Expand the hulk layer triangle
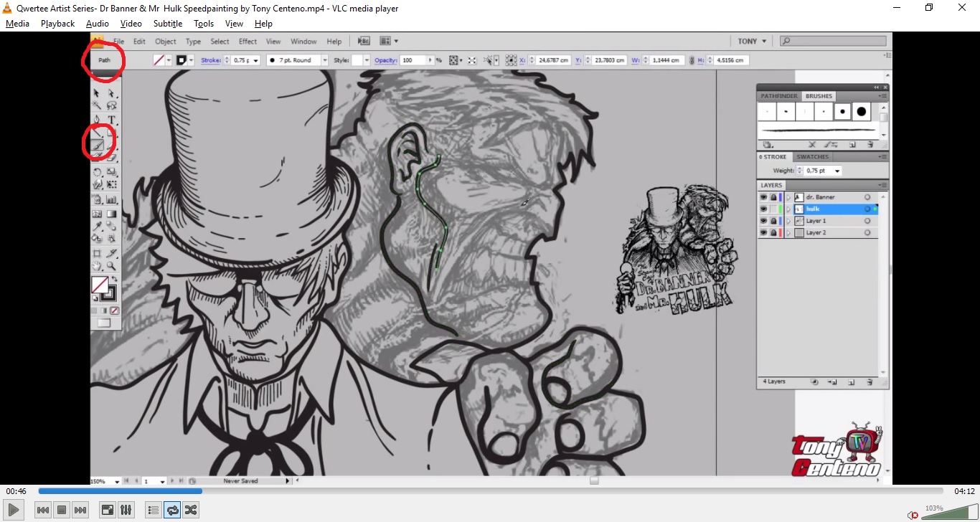This screenshot has height=522, width=980. tap(788, 209)
